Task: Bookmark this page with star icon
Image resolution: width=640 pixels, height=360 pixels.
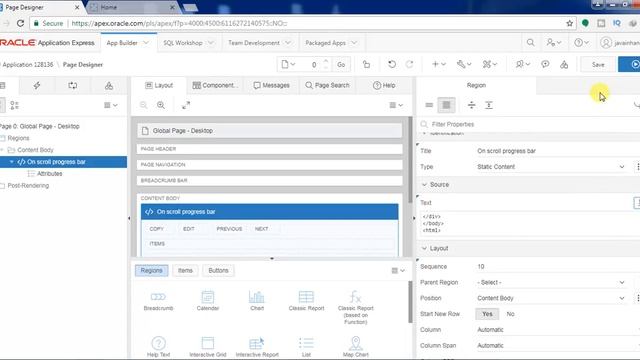Action: tap(569, 23)
